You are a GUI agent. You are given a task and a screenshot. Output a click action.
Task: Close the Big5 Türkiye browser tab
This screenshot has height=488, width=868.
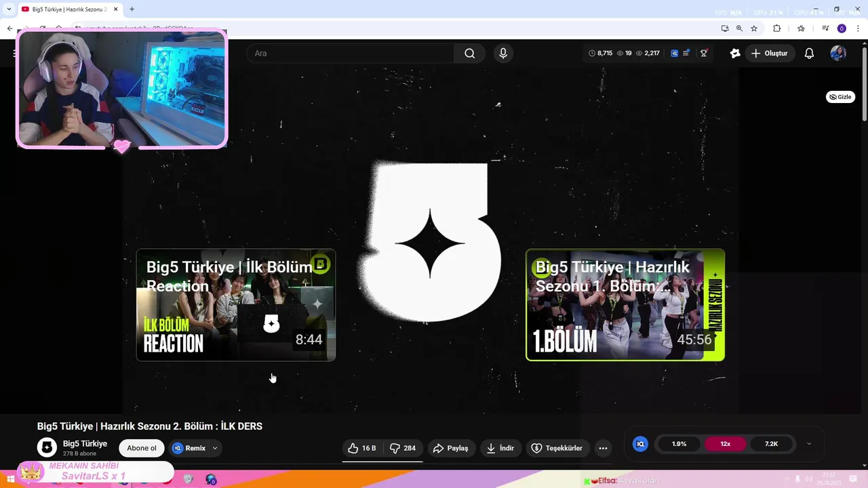tap(115, 9)
